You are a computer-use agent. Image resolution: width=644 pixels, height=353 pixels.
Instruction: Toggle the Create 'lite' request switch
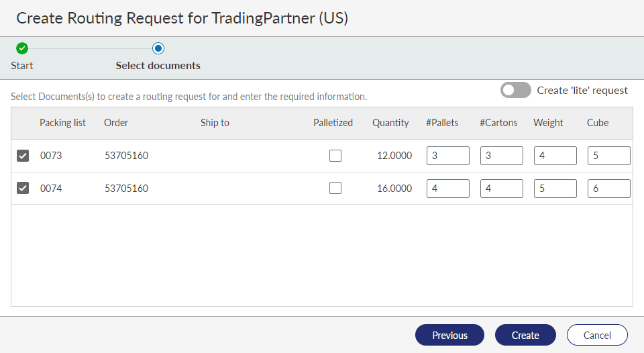(x=515, y=90)
